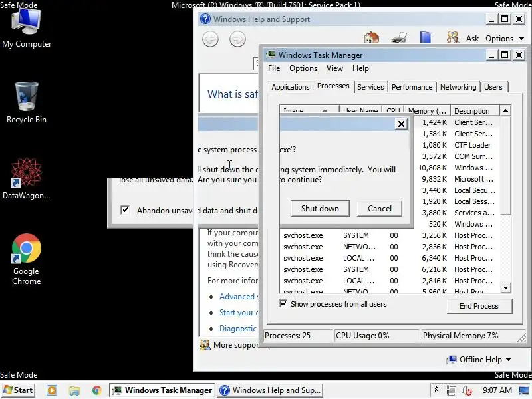Select the svchost.exe row using 6,216 K
Viewport: 532px width, 399px height.
pos(390,269)
